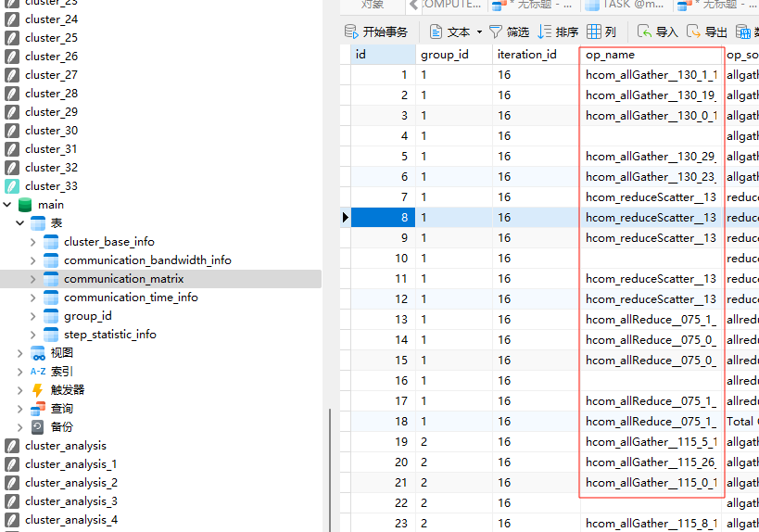Click the Columns (列) toolbar button
The height and width of the screenshot is (532, 759).
[601, 32]
